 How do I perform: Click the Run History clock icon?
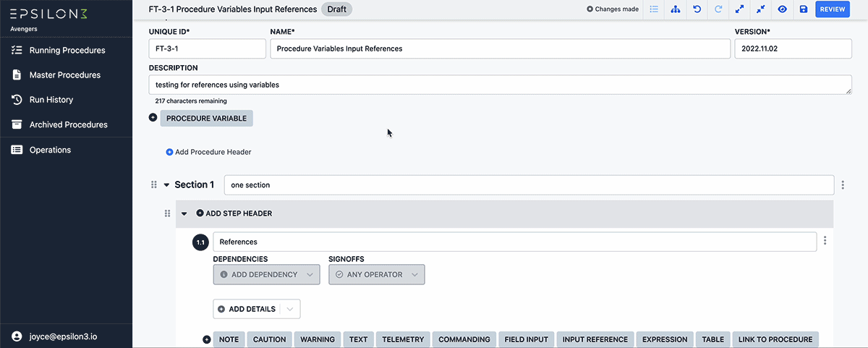point(17,100)
